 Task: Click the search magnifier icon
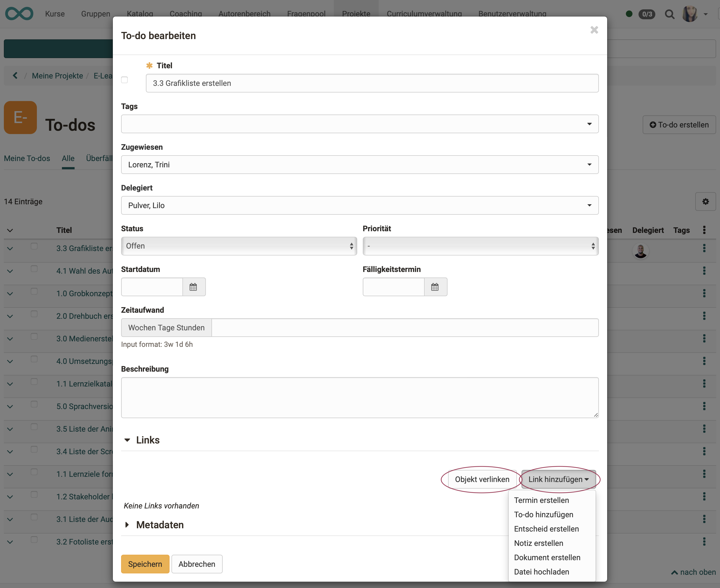(x=669, y=14)
